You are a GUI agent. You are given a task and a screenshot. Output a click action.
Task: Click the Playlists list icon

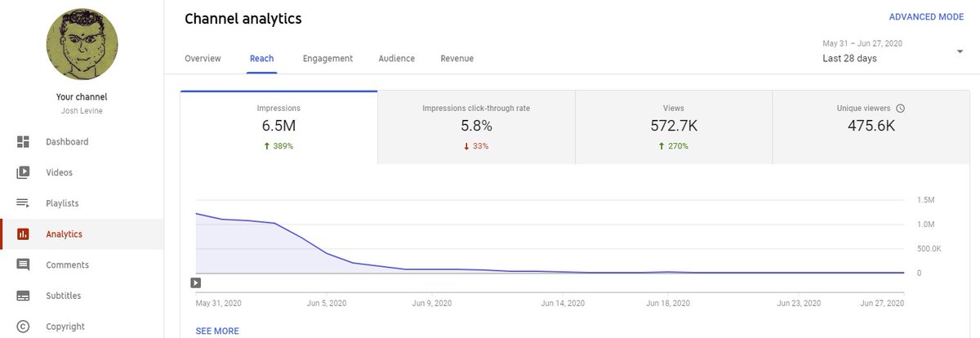(x=23, y=203)
